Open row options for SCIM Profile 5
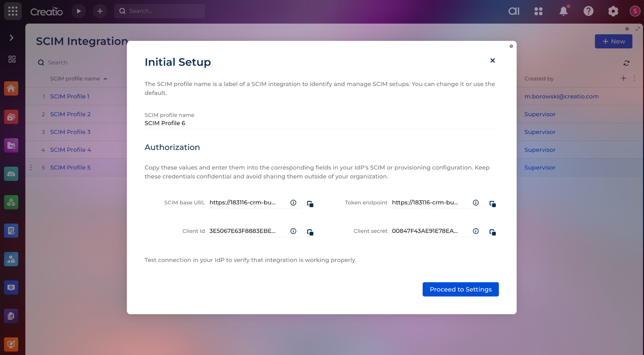The width and height of the screenshot is (644, 355). 31,168
